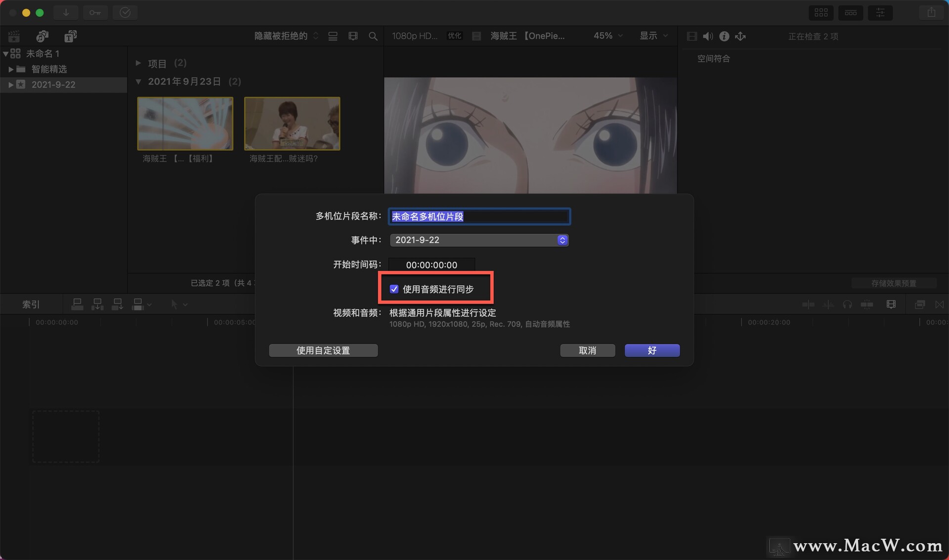Image resolution: width=949 pixels, height=560 pixels.
Task: Uncheck use audio for synchronization checkbox
Action: coord(394,289)
